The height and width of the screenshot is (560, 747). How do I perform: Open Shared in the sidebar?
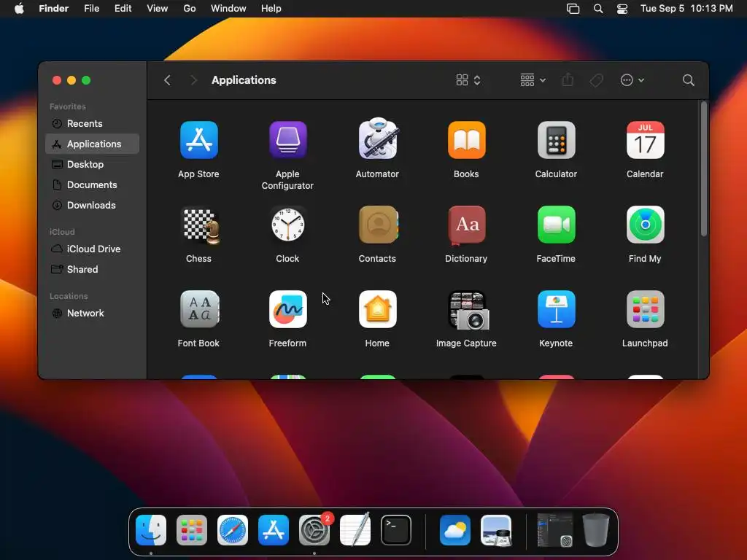[x=93, y=270]
